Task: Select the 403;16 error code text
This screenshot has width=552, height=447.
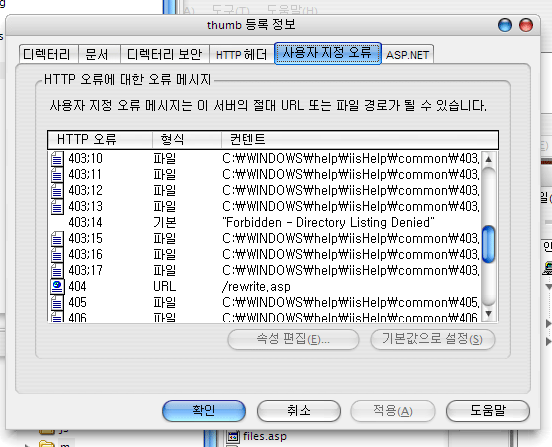Action: pos(86,254)
